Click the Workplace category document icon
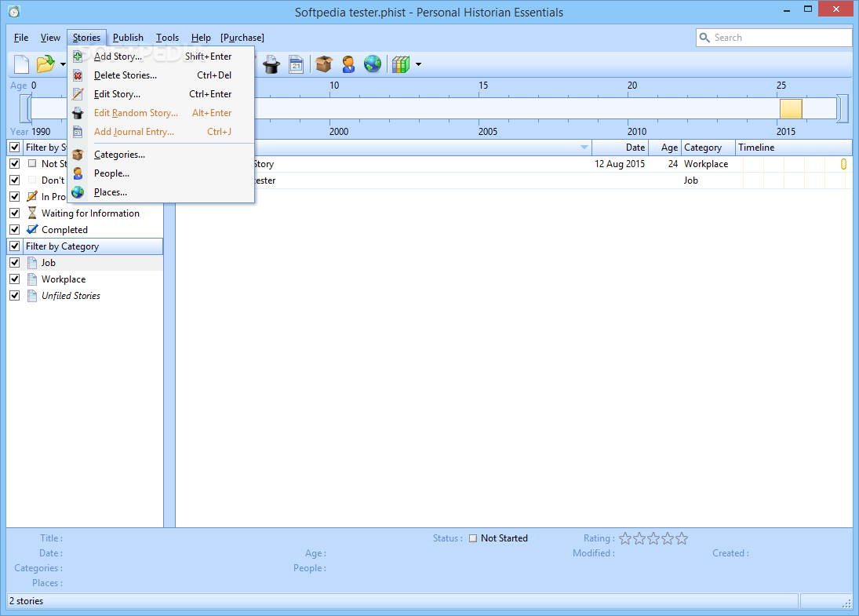The width and height of the screenshot is (859, 616). (x=32, y=279)
